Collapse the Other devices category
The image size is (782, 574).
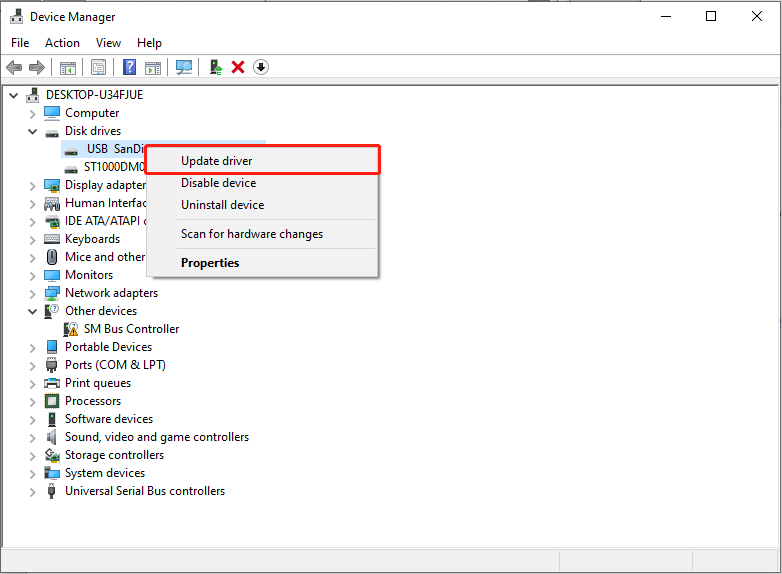point(32,312)
